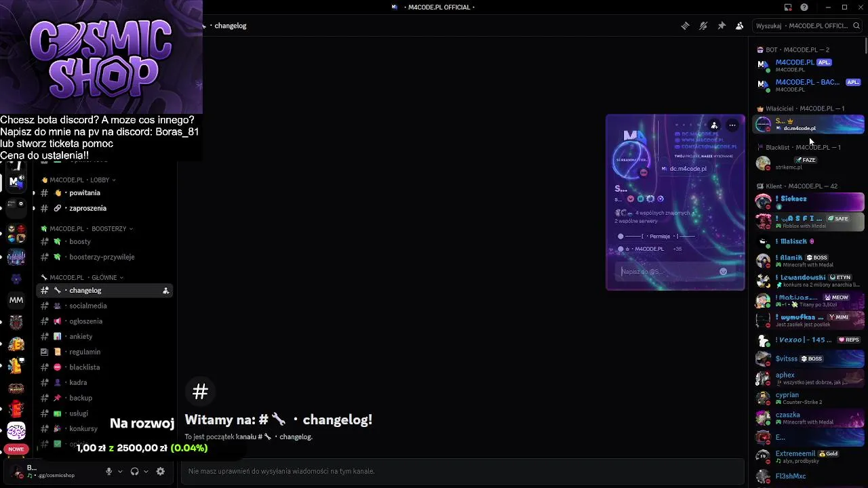Select the M4CODE.PL server icon
Image resolution: width=868 pixels, height=488 pixels.
point(16,182)
